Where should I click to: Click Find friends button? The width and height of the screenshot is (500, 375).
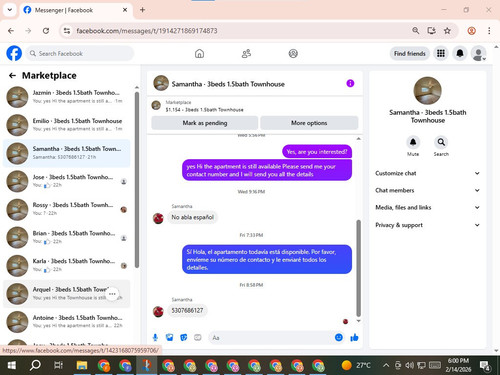point(410,53)
